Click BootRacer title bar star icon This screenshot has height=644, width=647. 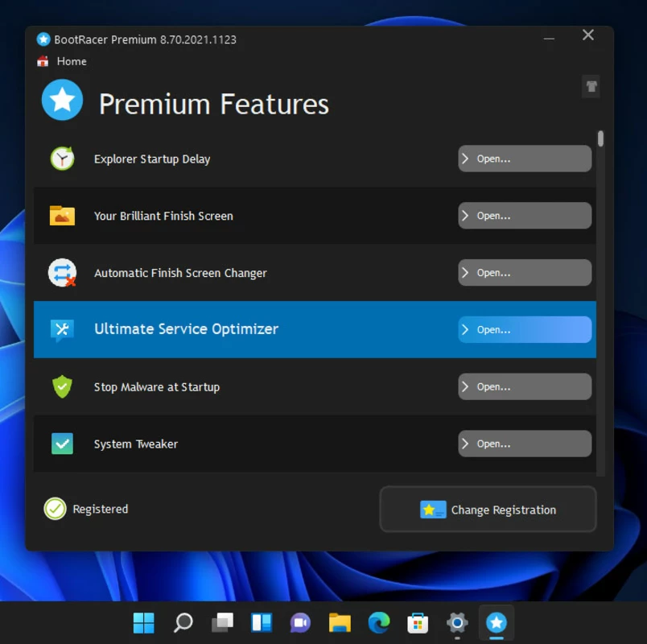tap(43, 39)
